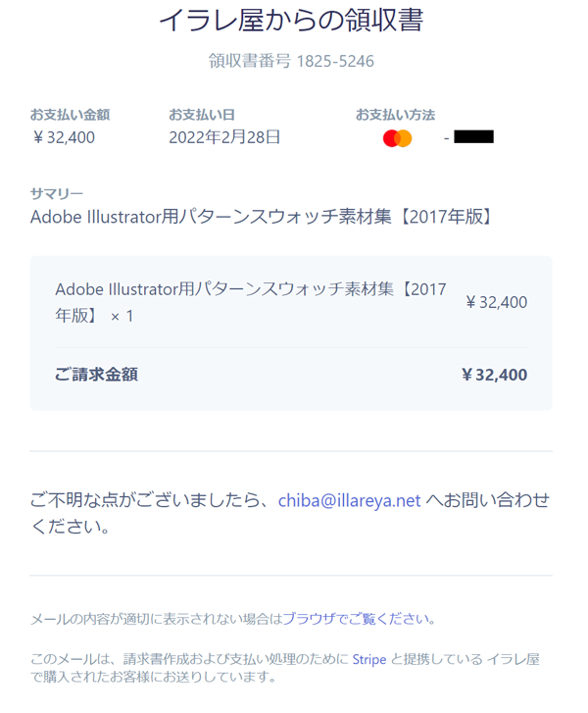This screenshot has width=588, height=713.
Task: Click the お支払い日 label
Action: tap(202, 115)
